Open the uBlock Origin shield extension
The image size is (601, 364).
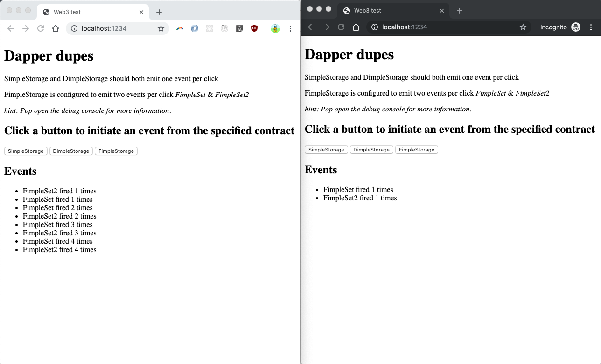[x=254, y=28]
